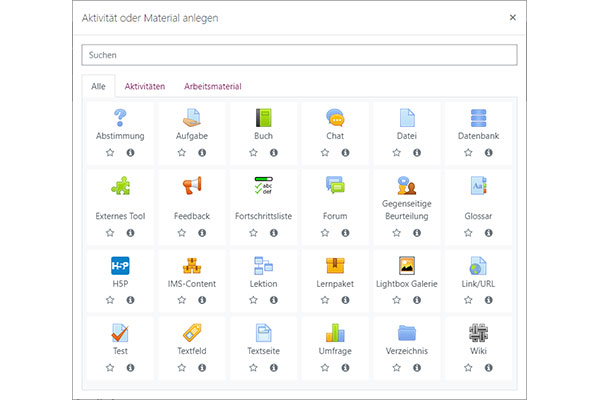
Task: Select the Wiki activity icon
Action: click(478, 333)
